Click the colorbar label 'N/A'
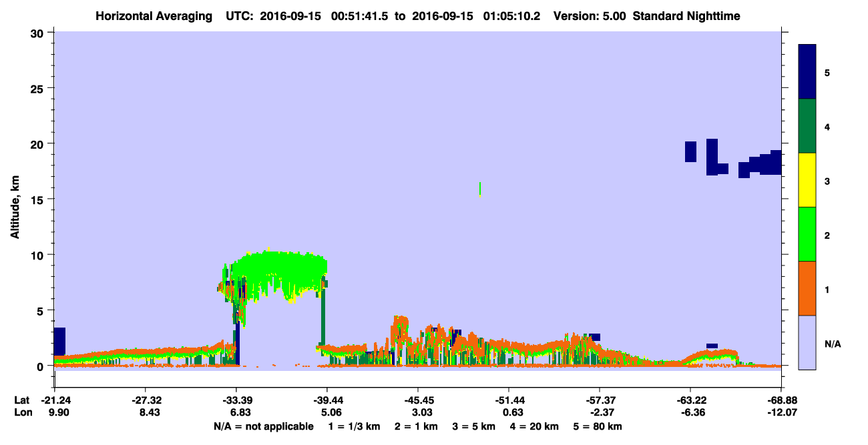This screenshot has height=445, width=868. [833, 344]
